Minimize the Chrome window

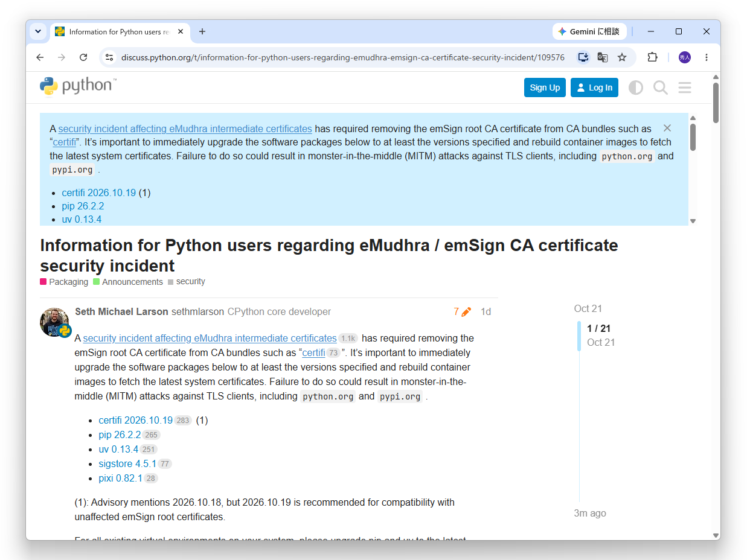click(650, 31)
